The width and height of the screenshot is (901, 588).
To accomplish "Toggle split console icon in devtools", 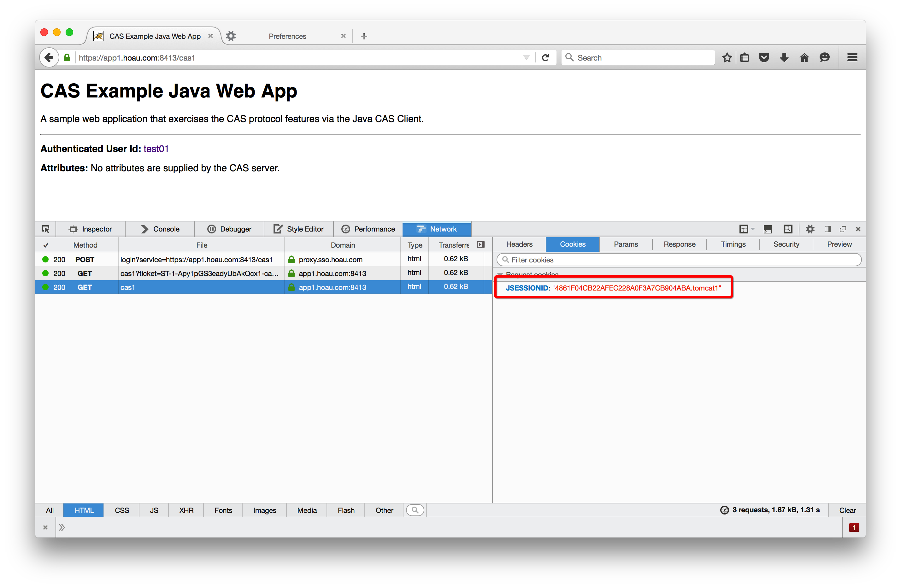I will (767, 229).
